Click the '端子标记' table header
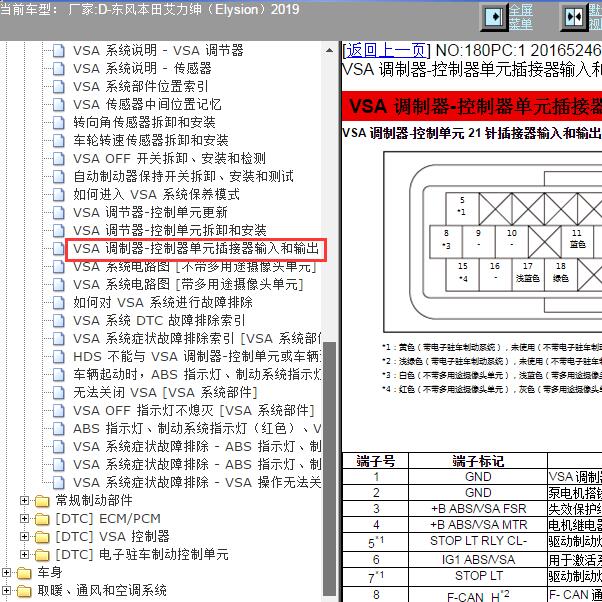This screenshot has width=602, height=602. click(478, 461)
